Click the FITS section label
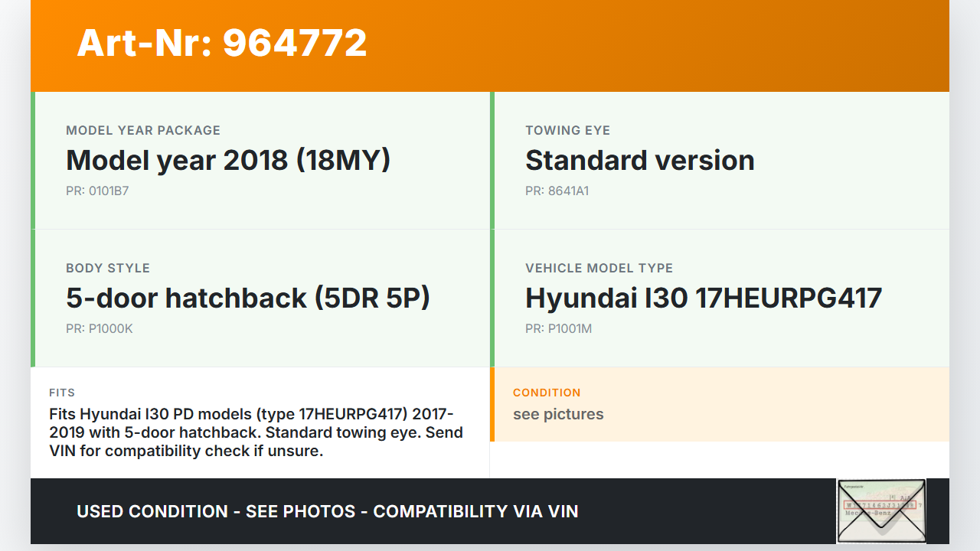Image resolution: width=980 pixels, height=551 pixels. click(62, 393)
